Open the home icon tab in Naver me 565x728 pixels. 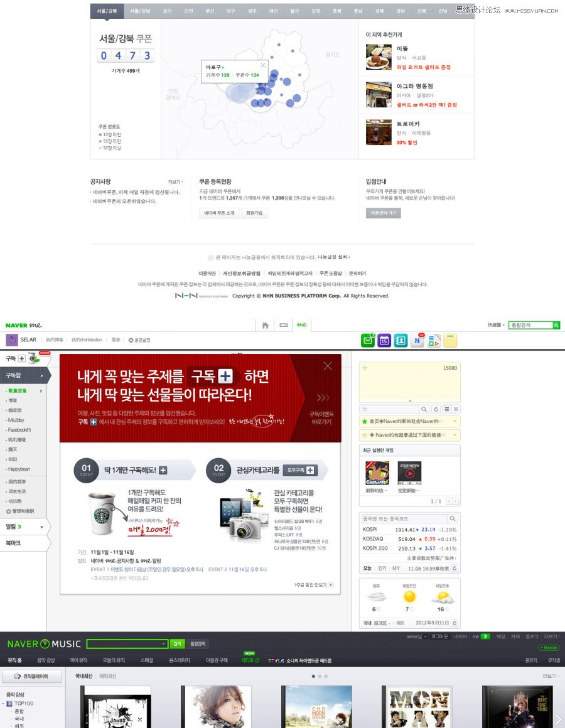pyautogui.click(x=265, y=325)
